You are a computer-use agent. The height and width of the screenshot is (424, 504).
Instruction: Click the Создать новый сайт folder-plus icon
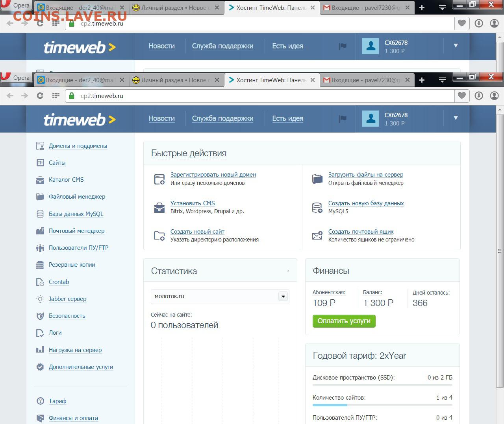[x=159, y=236]
